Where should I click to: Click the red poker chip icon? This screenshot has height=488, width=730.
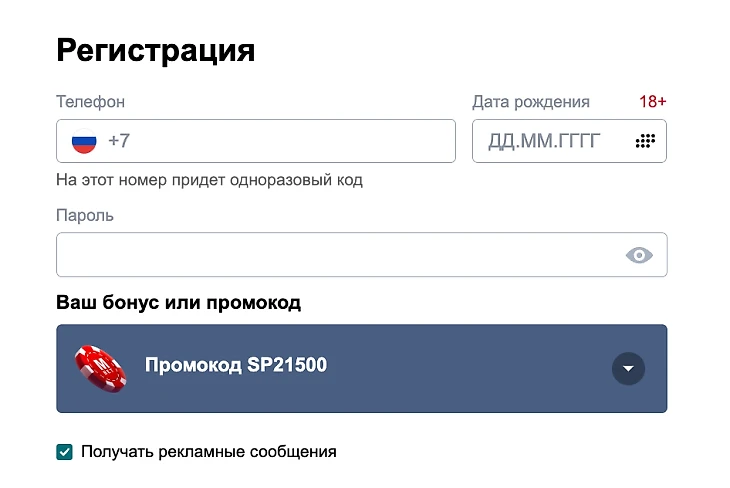click(101, 368)
